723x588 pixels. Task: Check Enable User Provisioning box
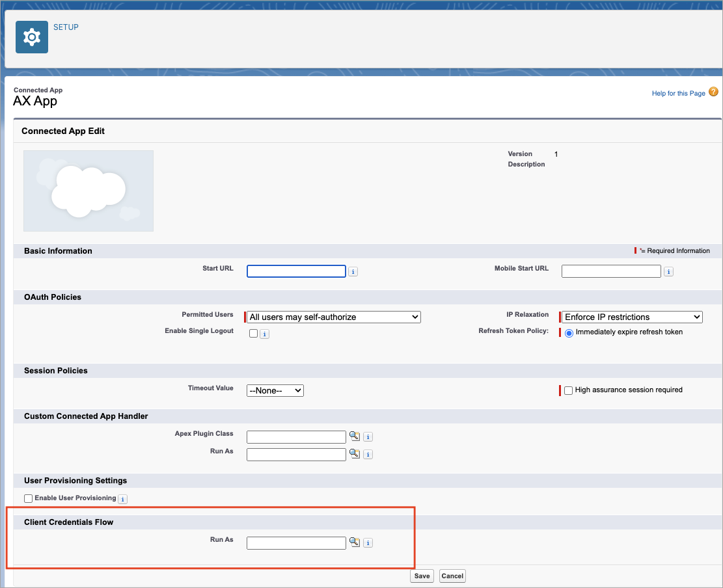pyautogui.click(x=28, y=498)
